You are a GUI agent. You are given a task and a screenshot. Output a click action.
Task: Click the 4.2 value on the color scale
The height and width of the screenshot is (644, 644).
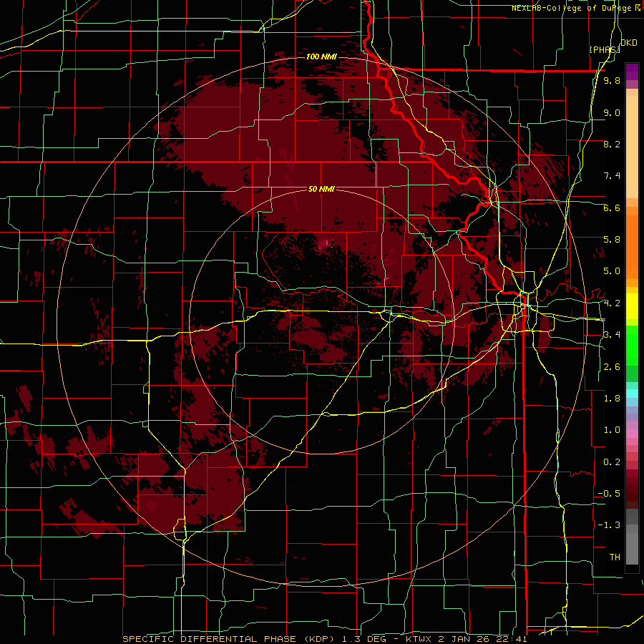[x=612, y=303]
